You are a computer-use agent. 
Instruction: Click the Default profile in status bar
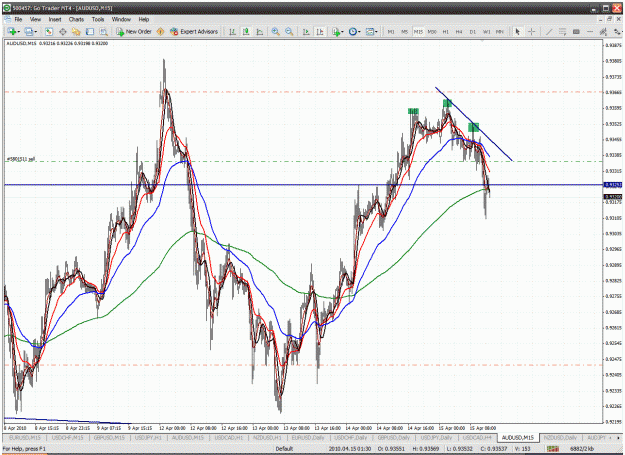click(x=285, y=449)
